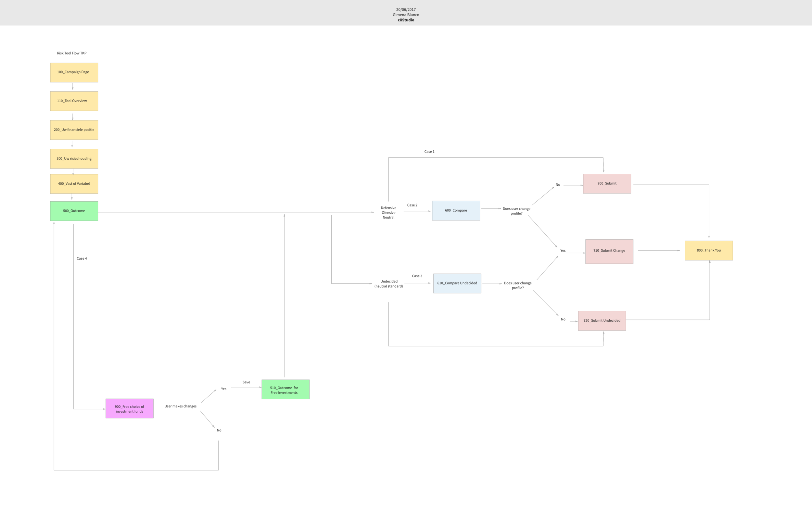Click the 'No' label below User makes changes

coord(219,430)
